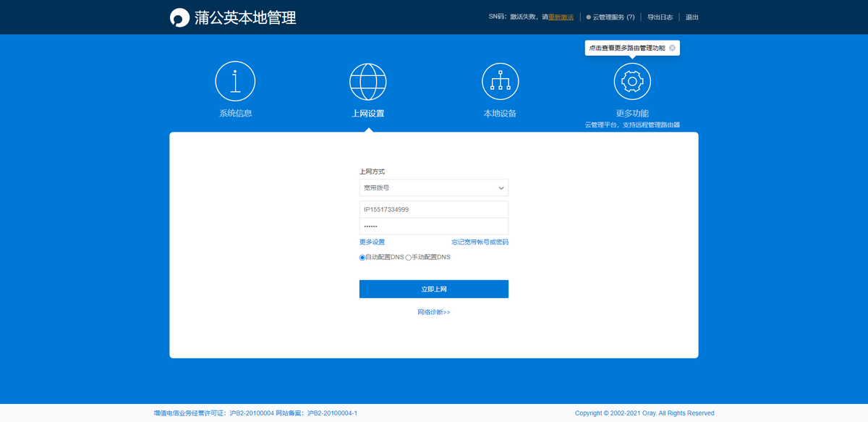
Task: Open the 系统信息 info icon
Action: (x=235, y=81)
